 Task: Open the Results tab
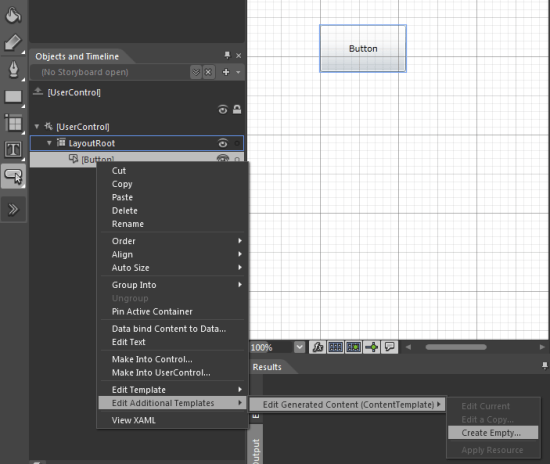click(x=267, y=367)
